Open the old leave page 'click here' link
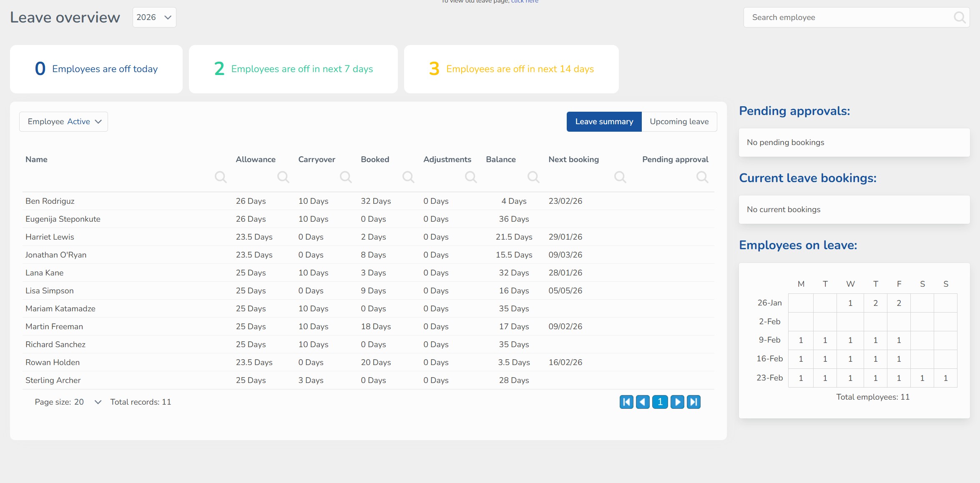Screen dimensions: 980x483 525,2
